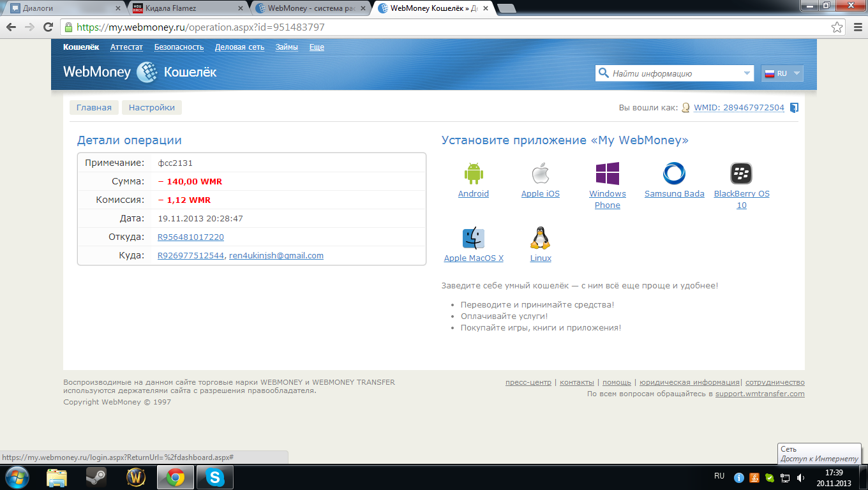This screenshot has width=868, height=490.
Task: Open the support.wmtransfer.com link
Action: [x=760, y=394]
